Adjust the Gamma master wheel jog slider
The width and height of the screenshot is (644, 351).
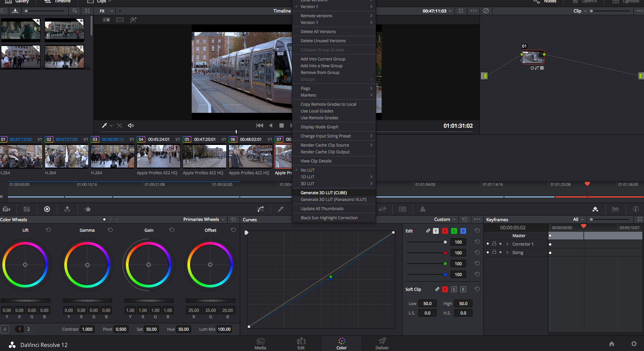tap(87, 300)
